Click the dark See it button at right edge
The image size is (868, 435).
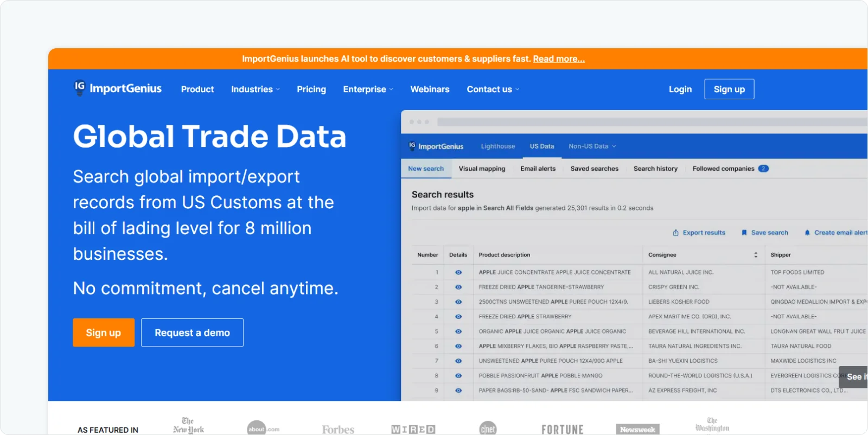(x=854, y=377)
